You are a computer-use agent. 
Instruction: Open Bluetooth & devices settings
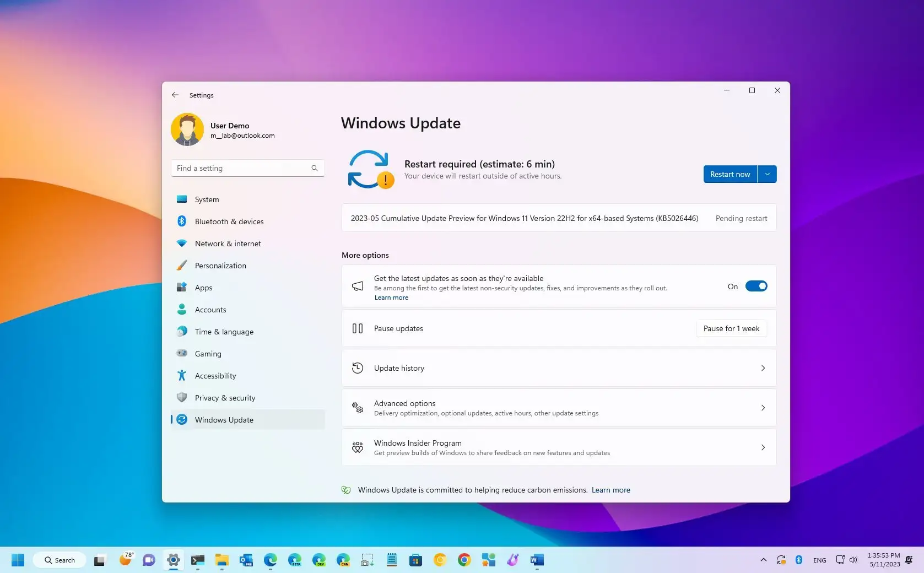[x=248, y=221]
